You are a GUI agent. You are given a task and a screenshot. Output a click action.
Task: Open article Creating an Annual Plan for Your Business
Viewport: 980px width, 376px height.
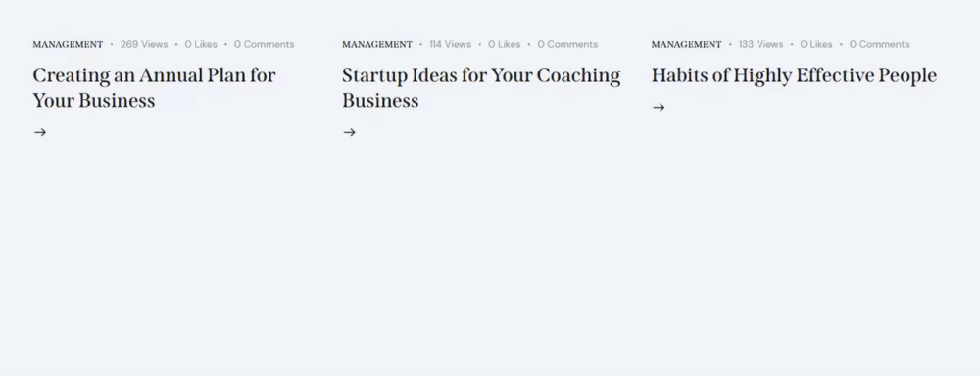coord(155,88)
